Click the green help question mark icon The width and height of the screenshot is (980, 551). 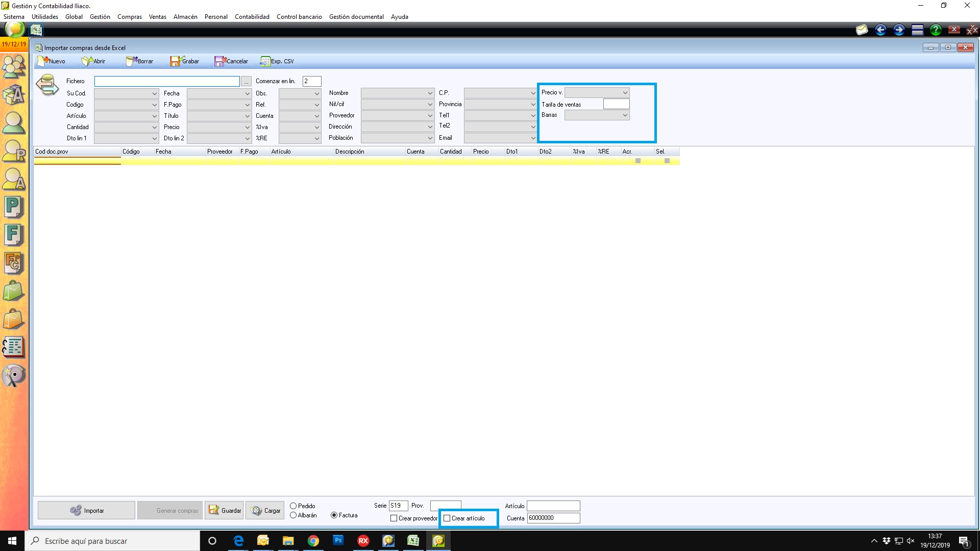pyautogui.click(x=936, y=30)
